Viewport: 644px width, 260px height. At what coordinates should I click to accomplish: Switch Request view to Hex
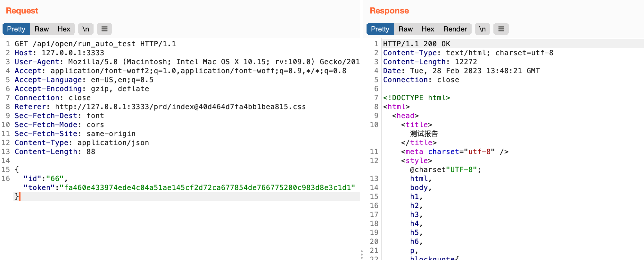(64, 29)
